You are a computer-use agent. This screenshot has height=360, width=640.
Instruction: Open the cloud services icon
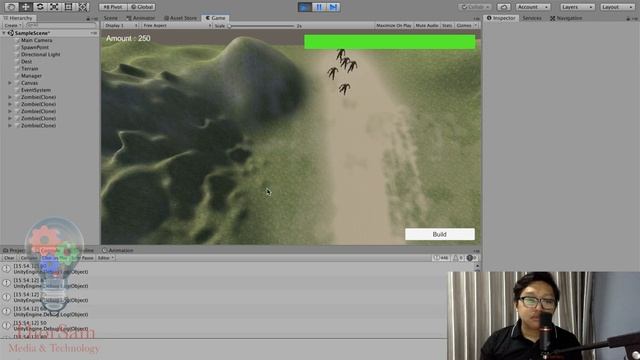pyautogui.click(x=504, y=7)
